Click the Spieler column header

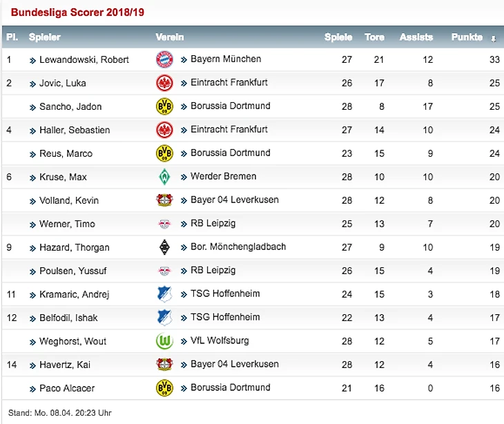pos(45,37)
